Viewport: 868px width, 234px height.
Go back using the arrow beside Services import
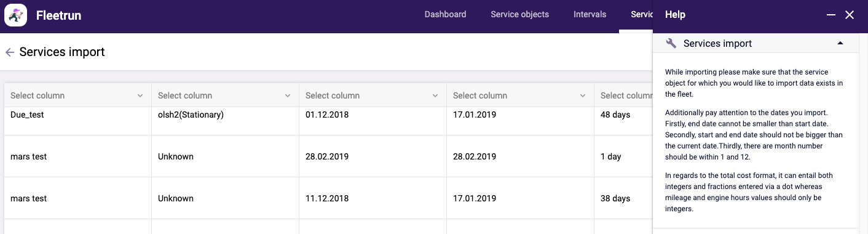tap(10, 52)
